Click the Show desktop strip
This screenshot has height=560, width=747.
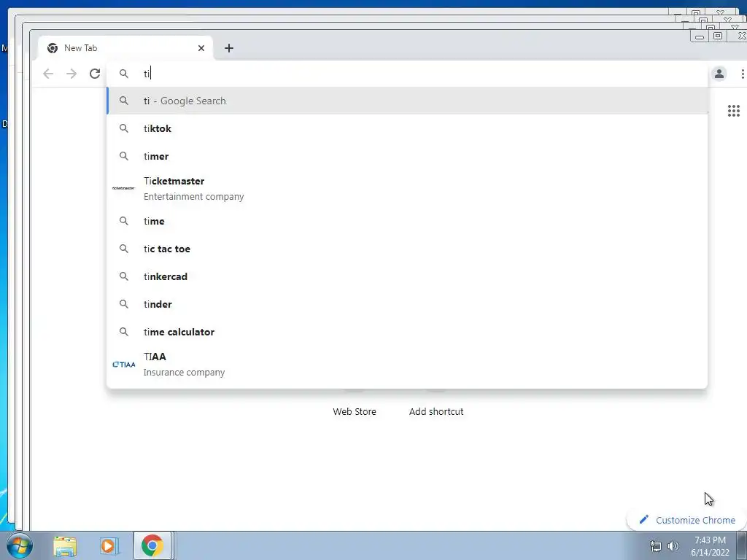click(x=742, y=546)
